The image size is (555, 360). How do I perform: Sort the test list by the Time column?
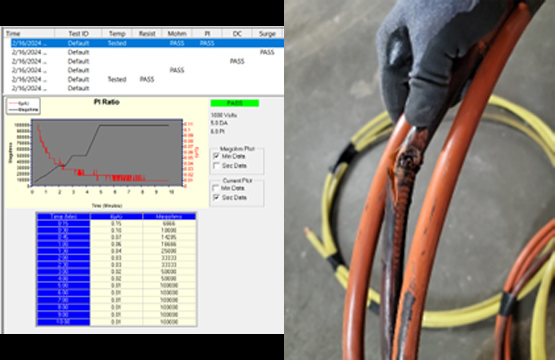click(x=29, y=34)
